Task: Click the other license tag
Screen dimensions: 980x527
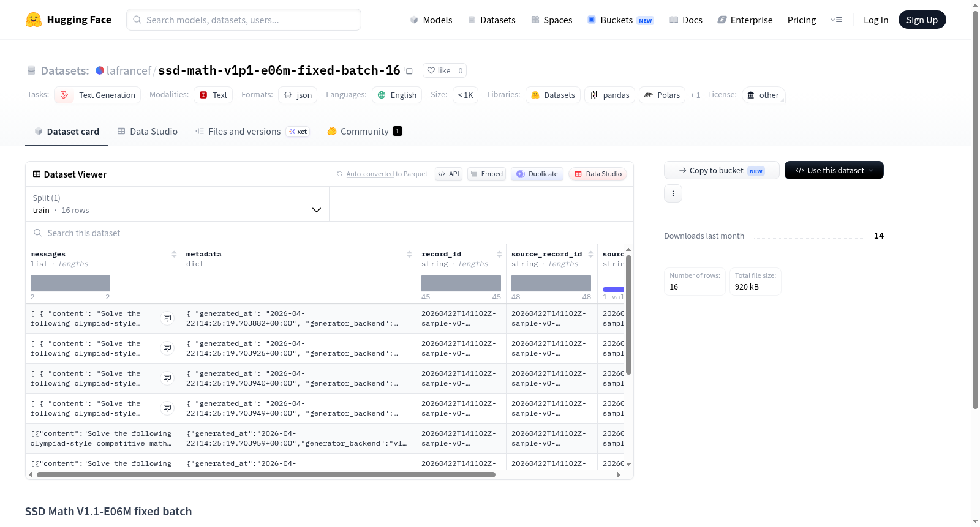Action: click(x=763, y=95)
